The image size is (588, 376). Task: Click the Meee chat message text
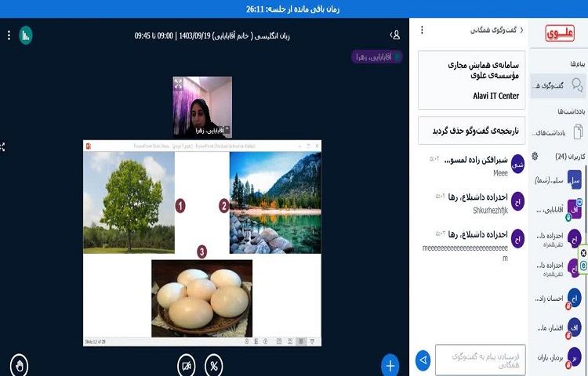click(501, 173)
